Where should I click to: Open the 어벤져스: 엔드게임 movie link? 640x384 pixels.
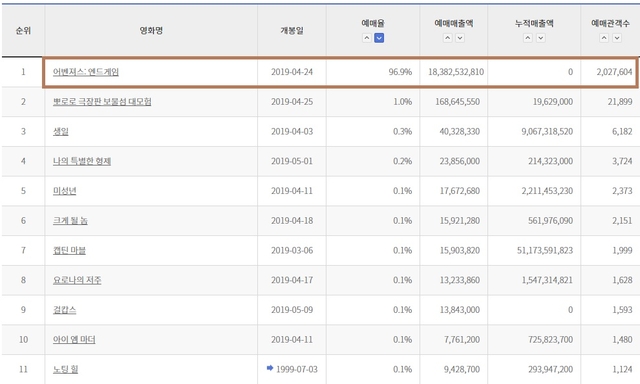click(86, 72)
